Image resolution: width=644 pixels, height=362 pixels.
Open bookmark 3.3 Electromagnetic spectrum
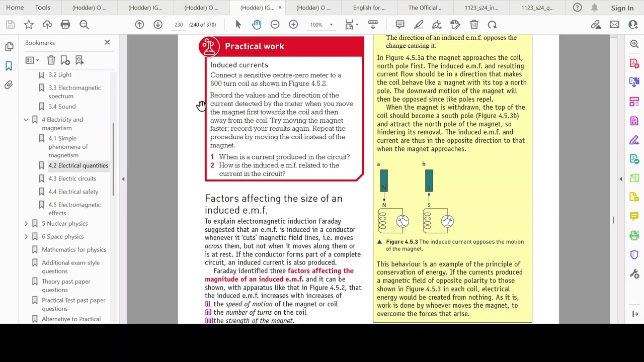(74, 92)
